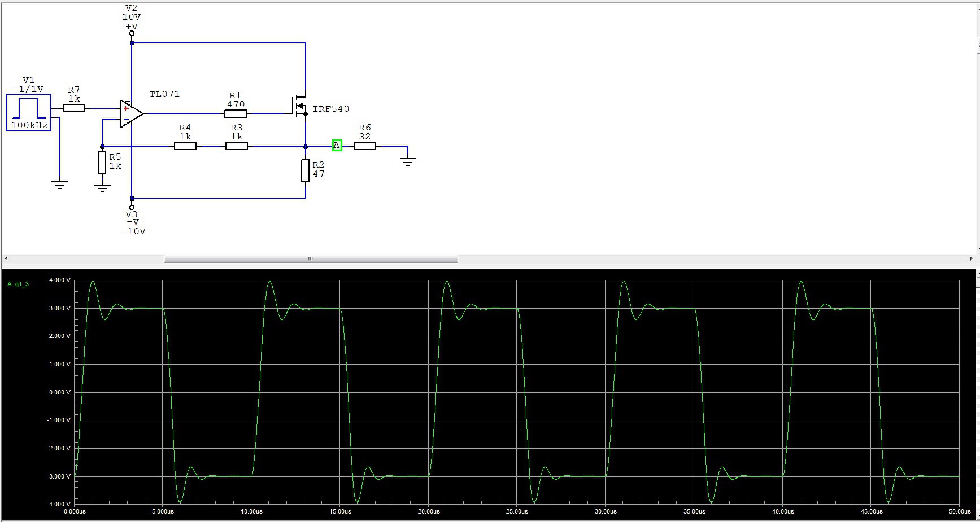The image size is (980, 522).
Task: Click the '4.000 V' axis label
Action: tap(60, 280)
